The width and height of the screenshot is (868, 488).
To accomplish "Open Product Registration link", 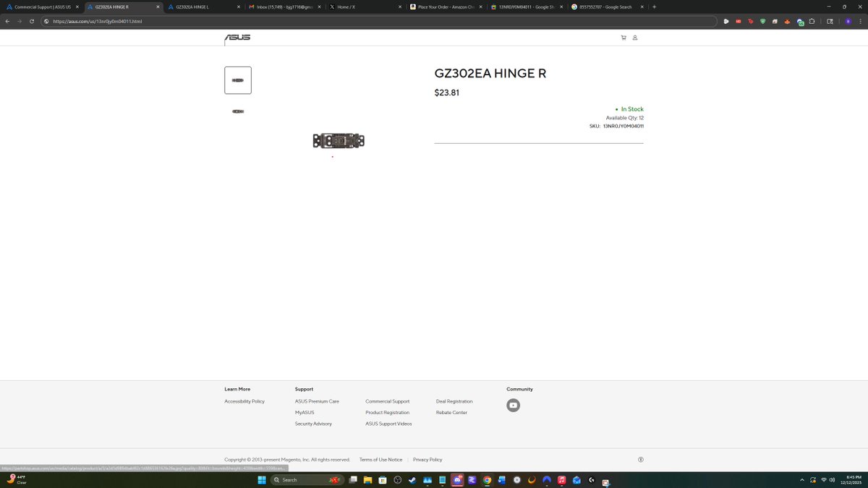I will 387,412.
